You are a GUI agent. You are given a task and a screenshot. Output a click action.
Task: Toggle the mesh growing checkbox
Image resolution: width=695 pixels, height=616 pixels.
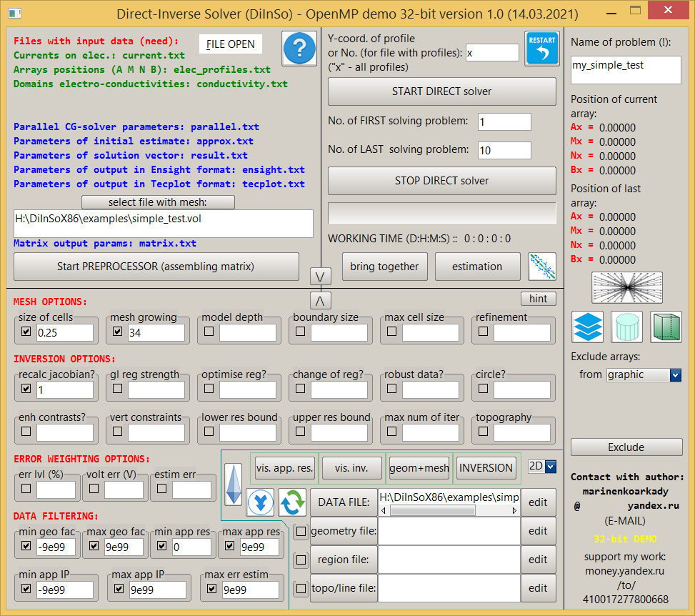click(x=117, y=332)
